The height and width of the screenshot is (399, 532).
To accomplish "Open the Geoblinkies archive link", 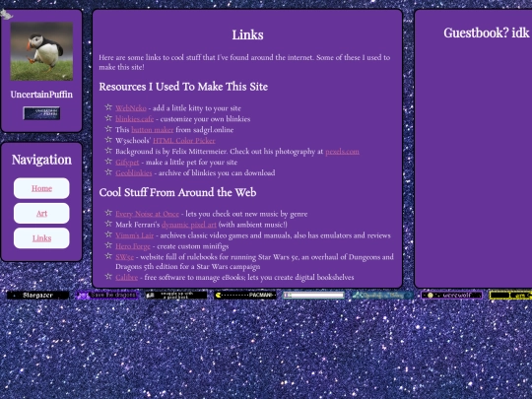I will click(x=134, y=173).
